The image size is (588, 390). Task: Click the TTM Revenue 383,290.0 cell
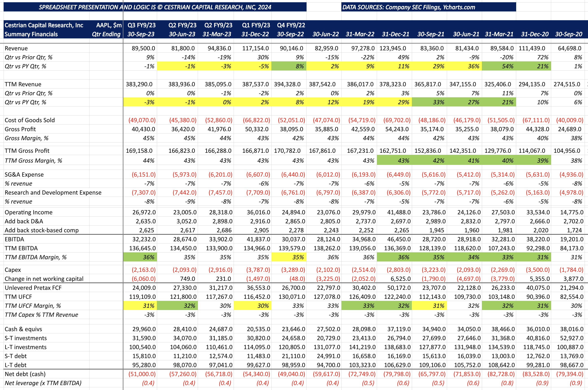pos(139,84)
